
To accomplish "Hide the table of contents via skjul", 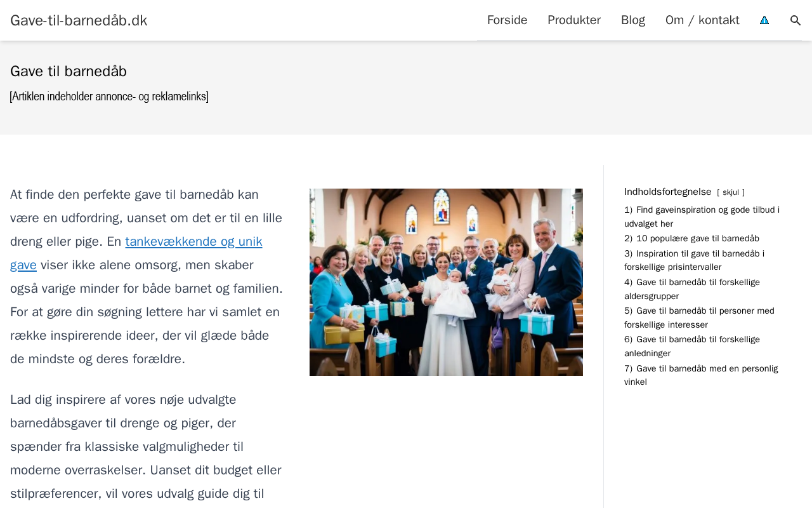I will point(731,192).
